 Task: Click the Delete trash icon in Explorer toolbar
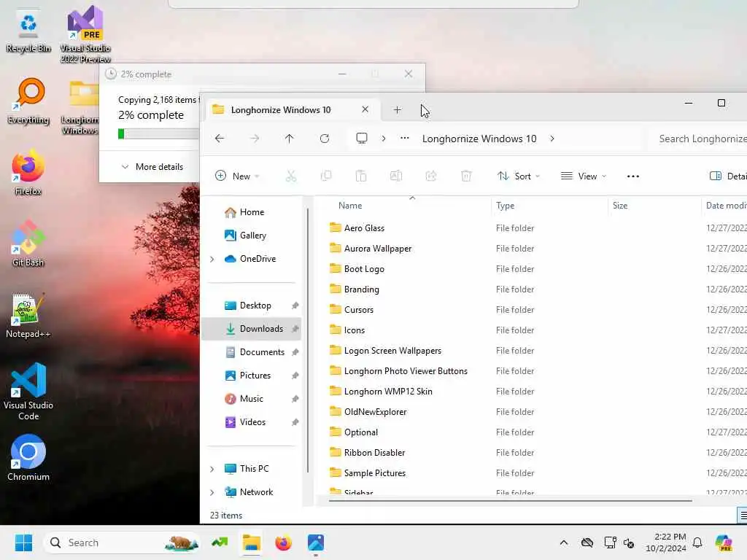466,176
